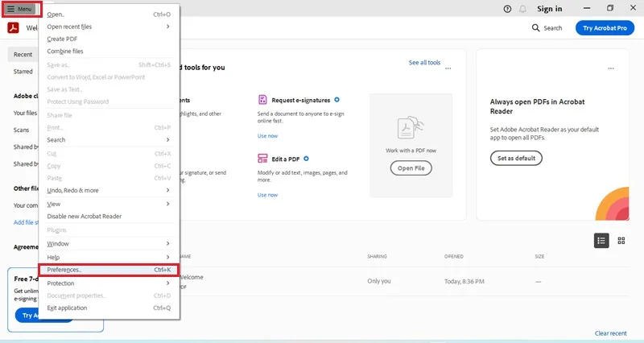The height and width of the screenshot is (343, 644).
Task: Expand the View submenu arrow
Action: pos(167,204)
